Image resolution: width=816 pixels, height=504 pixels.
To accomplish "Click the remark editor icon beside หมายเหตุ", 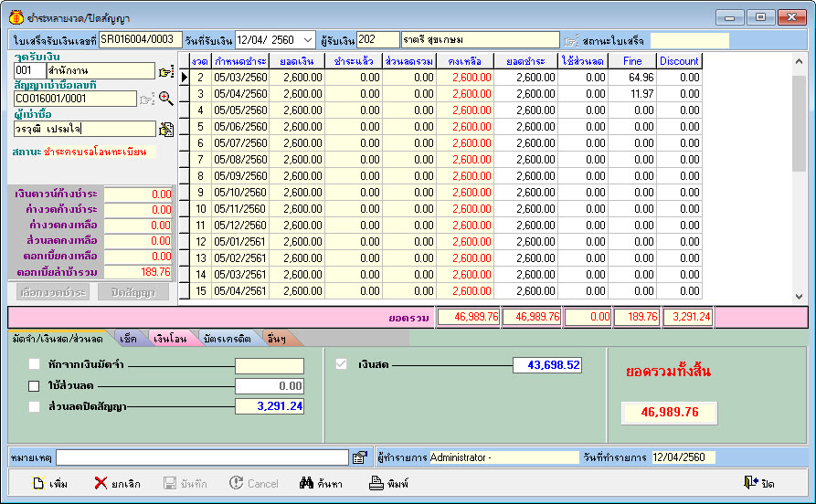I will pos(360,457).
